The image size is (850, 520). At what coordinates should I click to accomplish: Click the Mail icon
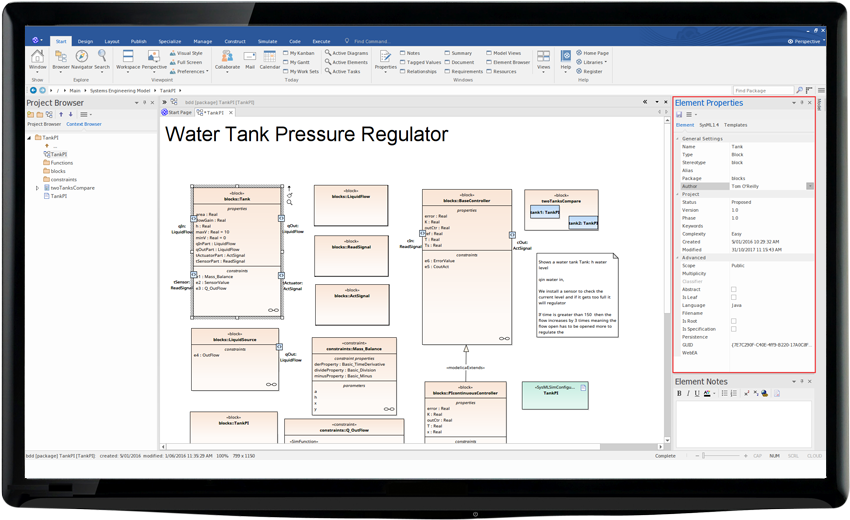point(249,57)
